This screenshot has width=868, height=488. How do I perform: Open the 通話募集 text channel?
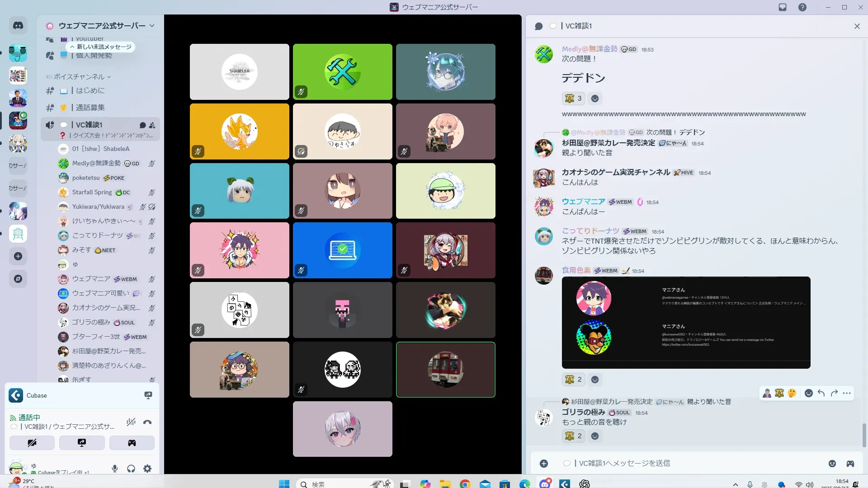pos(90,108)
